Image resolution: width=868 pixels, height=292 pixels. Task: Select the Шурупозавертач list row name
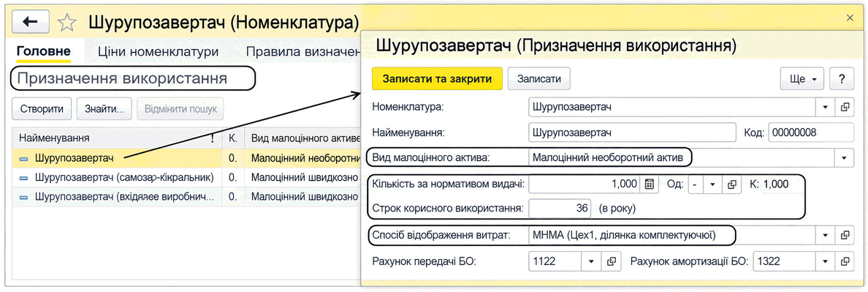75,159
